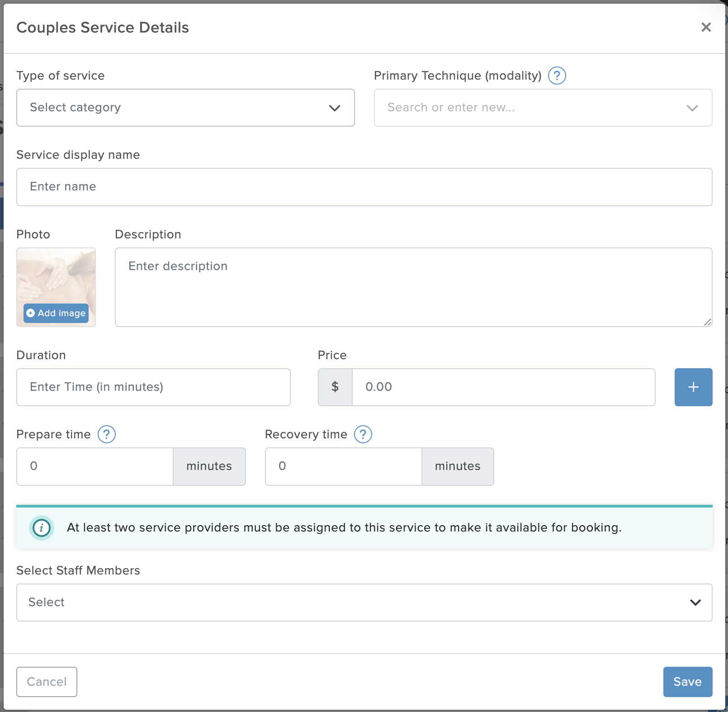Click the minutes suffix of Prepare time
The width and height of the screenshot is (728, 712).
(x=209, y=466)
